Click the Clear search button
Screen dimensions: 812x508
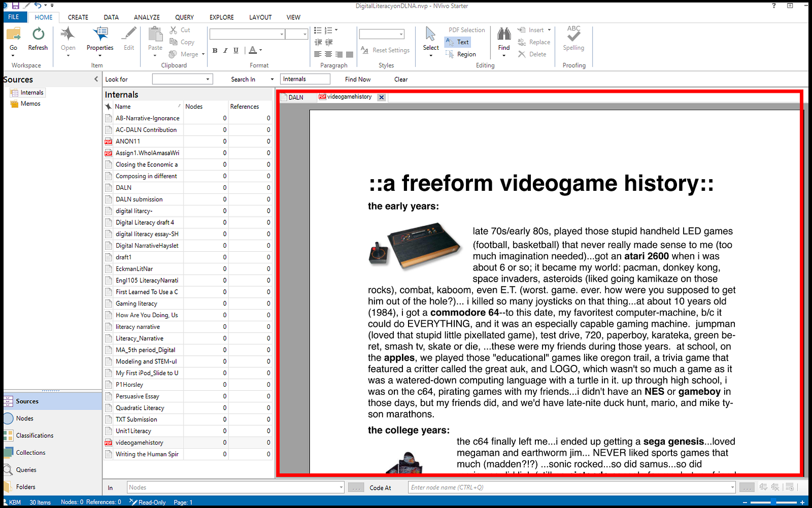coord(401,79)
